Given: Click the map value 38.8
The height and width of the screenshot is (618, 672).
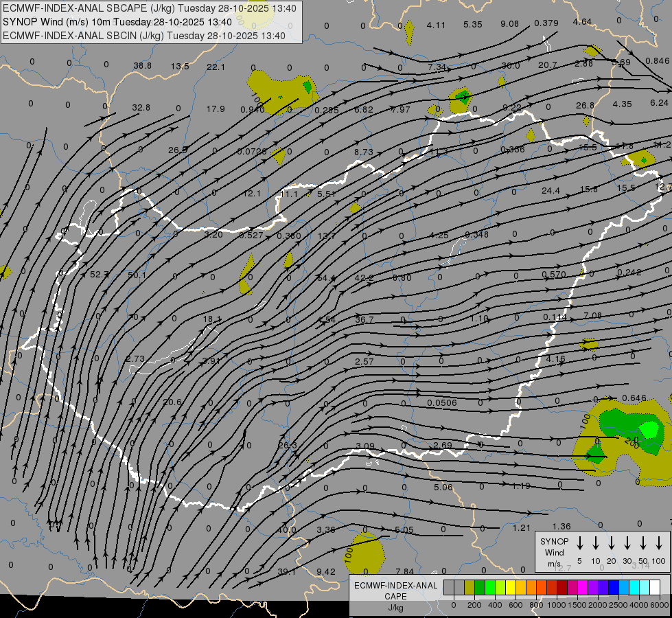Looking at the screenshot, I should (x=142, y=66).
